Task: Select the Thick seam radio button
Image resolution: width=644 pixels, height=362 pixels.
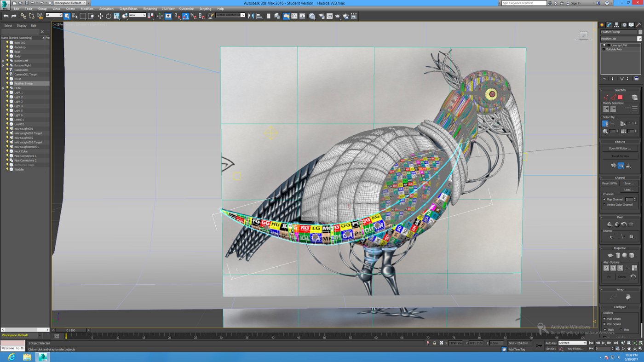Action: 605,329
